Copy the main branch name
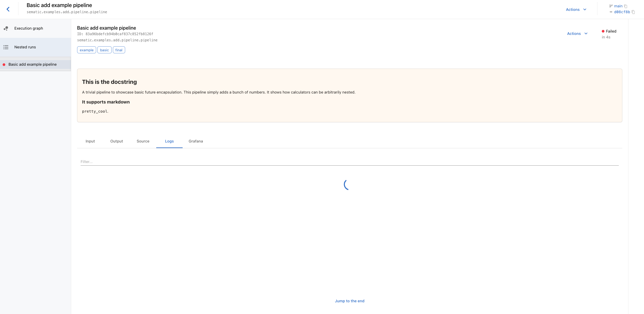644x314 pixels. (x=626, y=6)
